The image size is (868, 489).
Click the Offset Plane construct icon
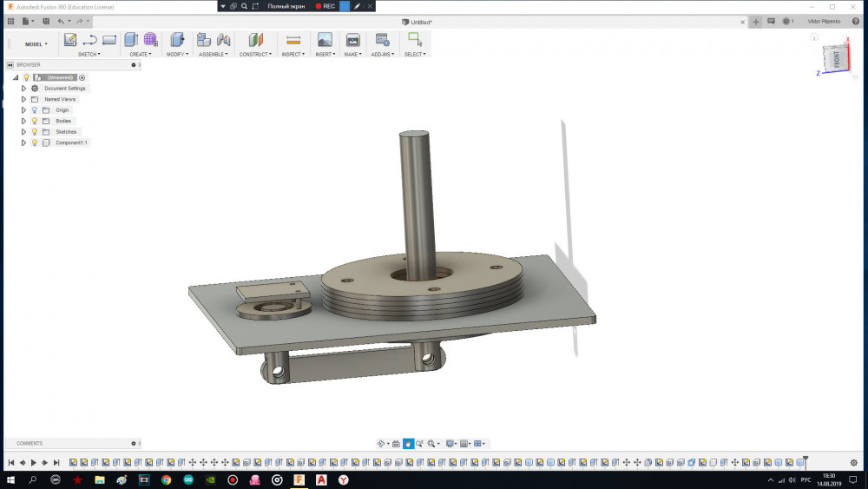click(255, 40)
